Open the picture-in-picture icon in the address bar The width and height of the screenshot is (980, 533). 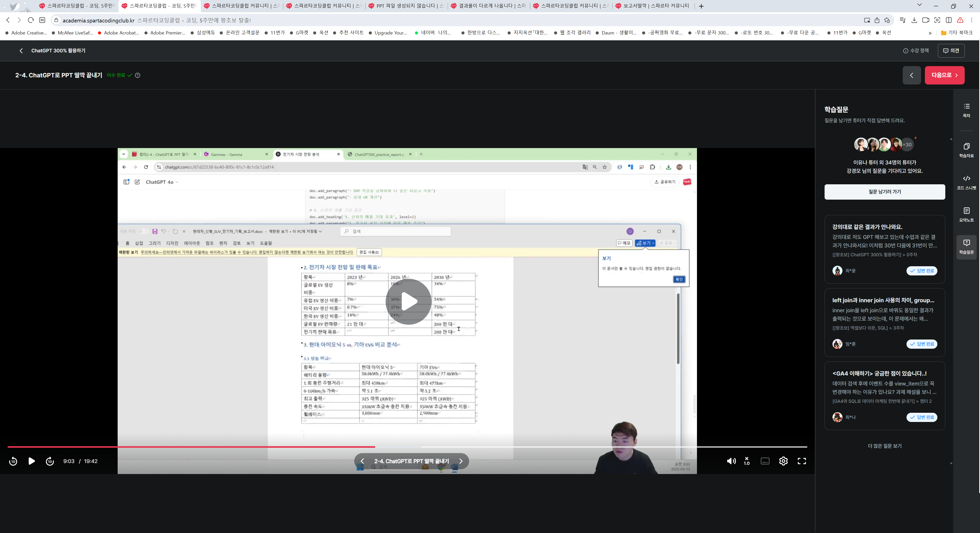[x=867, y=20]
